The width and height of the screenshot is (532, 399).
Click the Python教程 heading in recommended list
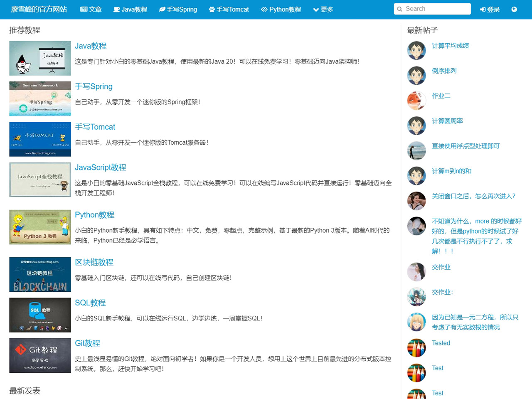pos(94,215)
